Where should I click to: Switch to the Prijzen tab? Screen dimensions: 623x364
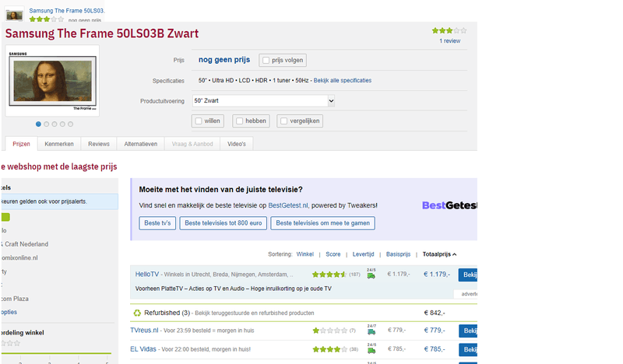(22, 144)
